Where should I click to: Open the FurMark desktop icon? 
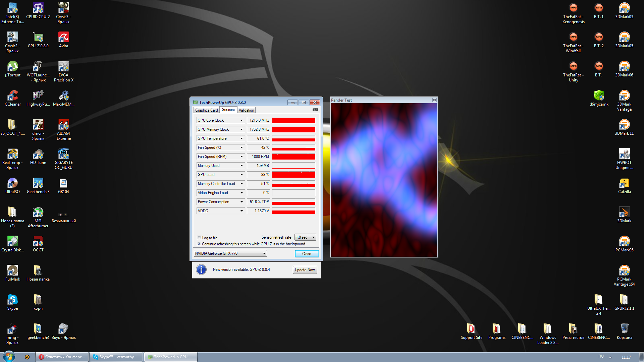click(x=12, y=271)
